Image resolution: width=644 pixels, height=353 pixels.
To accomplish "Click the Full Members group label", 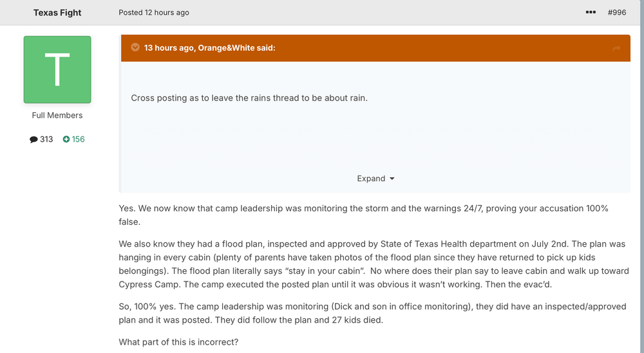I will pos(57,115).
